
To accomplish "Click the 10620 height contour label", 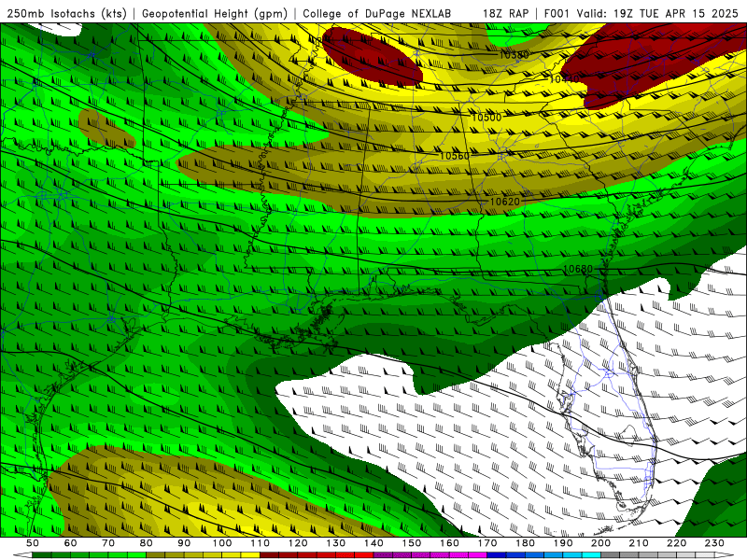I will (504, 202).
